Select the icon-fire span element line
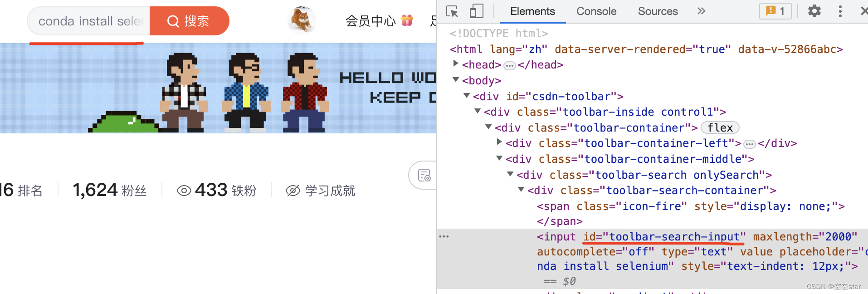Image resolution: width=868 pixels, height=294 pixels. pos(691,206)
